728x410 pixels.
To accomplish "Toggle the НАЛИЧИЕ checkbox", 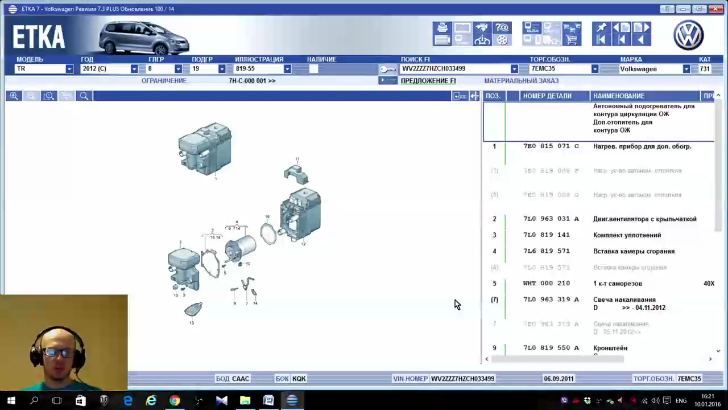I will click(314, 69).
